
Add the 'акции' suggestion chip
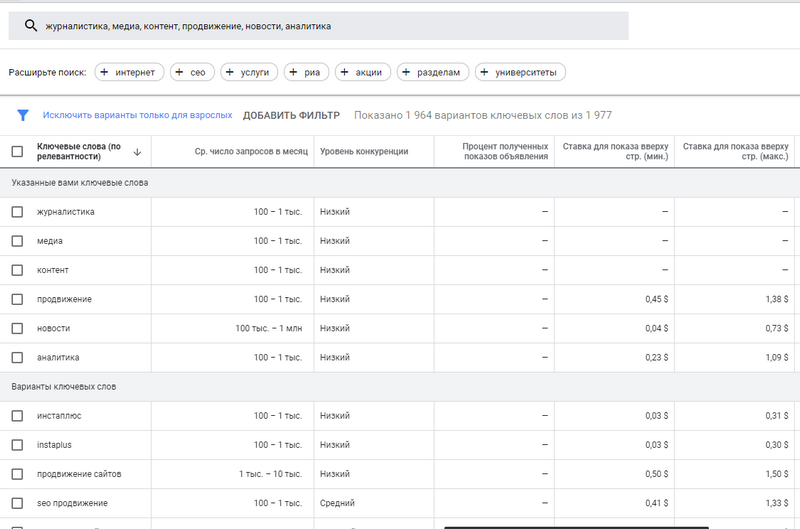coord(363,72)
